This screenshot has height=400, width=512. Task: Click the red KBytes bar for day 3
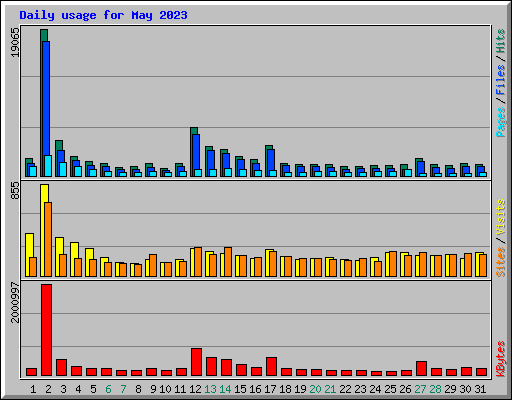pyautogui.click(x=61, y=367)
